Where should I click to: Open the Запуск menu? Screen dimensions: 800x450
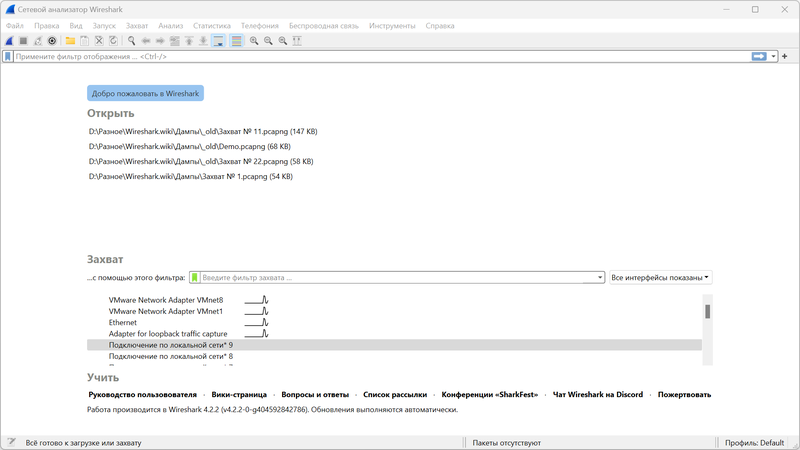pos(104,26)
